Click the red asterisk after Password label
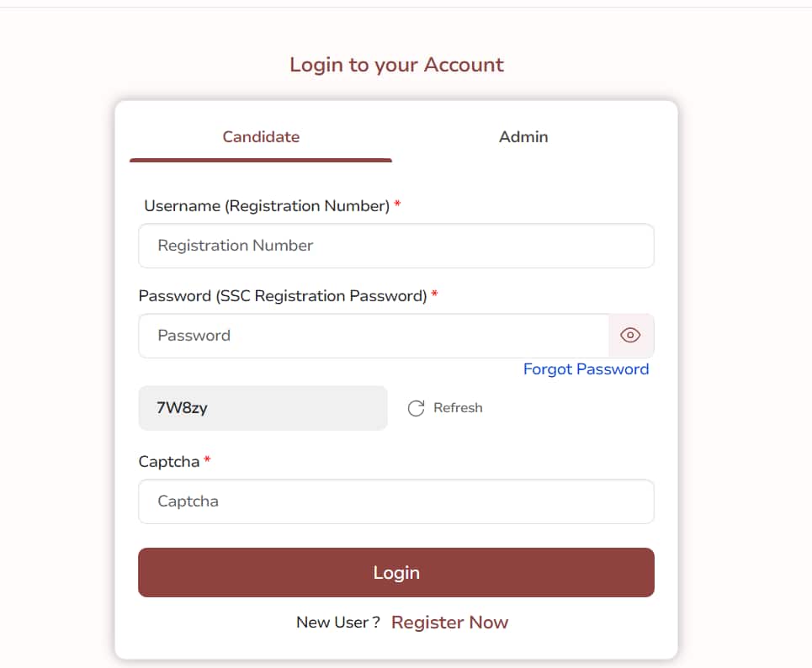This screenshot has width=812, height=668. coord(434,294)
